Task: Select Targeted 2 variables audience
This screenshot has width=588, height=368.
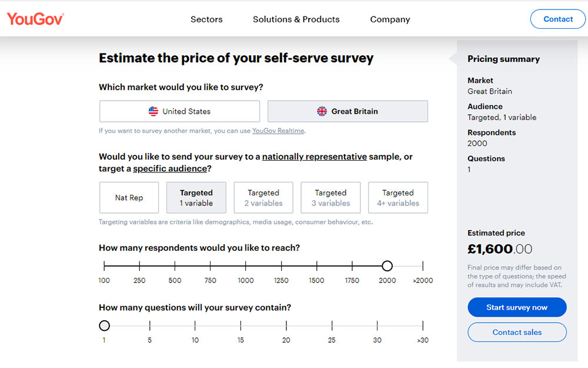Action: coord(263,198)
